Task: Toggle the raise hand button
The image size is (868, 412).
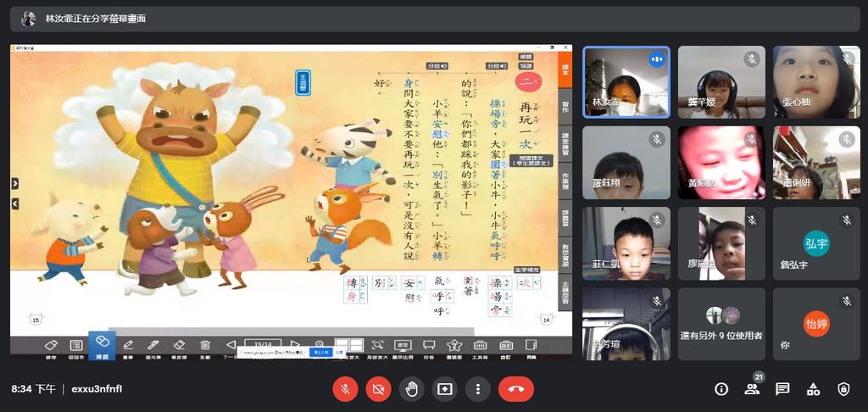Action: (411, 389)
